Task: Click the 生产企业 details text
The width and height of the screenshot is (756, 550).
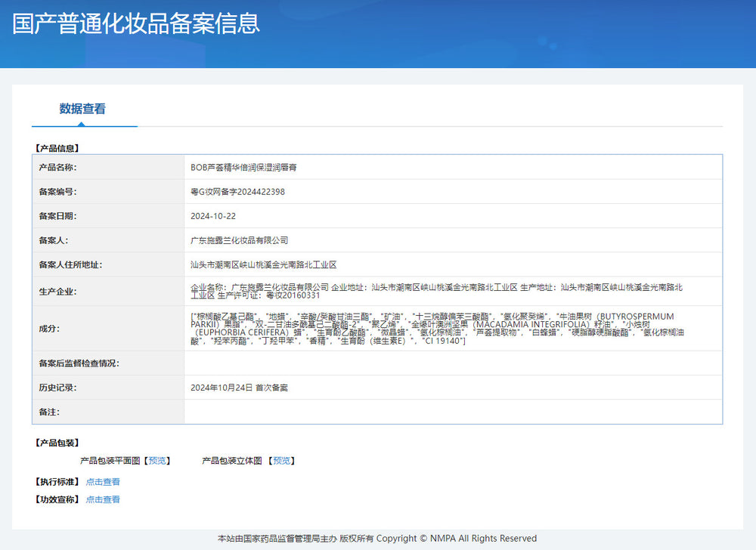Action: pos(436,292)
